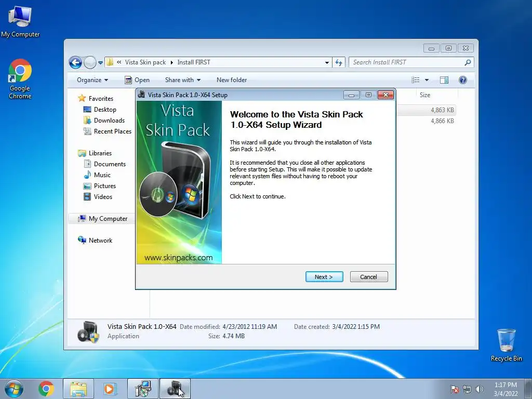Open the Videos library
The height and width of the screenshot is (399, 532).
pos(98,197)
